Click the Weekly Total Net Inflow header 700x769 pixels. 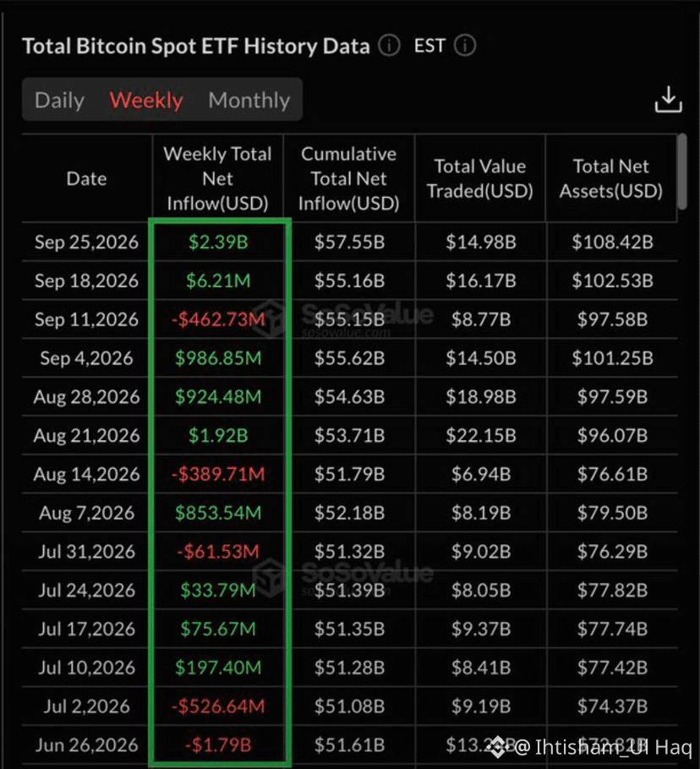[218, 178]
